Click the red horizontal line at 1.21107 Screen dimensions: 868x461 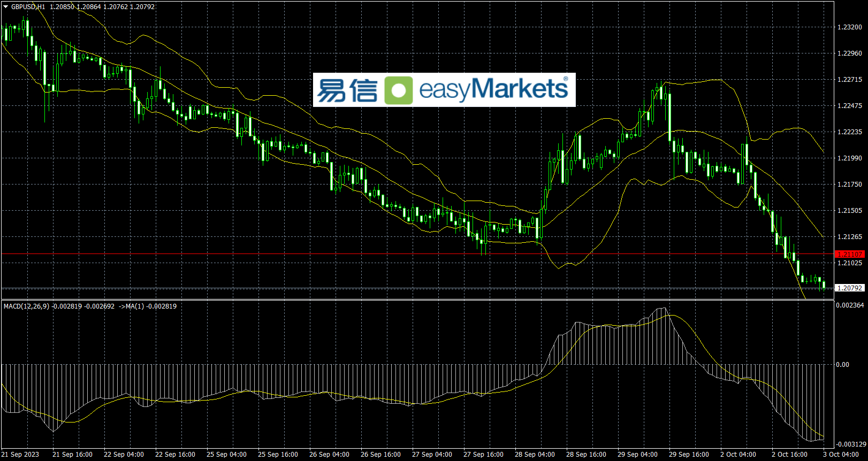pos(417,254)
